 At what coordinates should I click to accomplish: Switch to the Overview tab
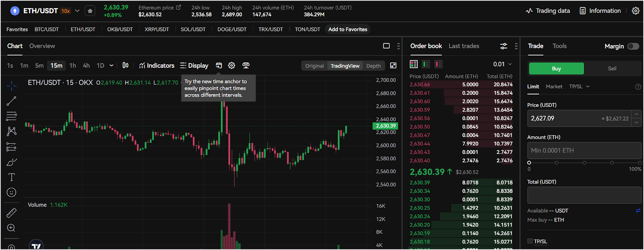(x=42, y=46)
